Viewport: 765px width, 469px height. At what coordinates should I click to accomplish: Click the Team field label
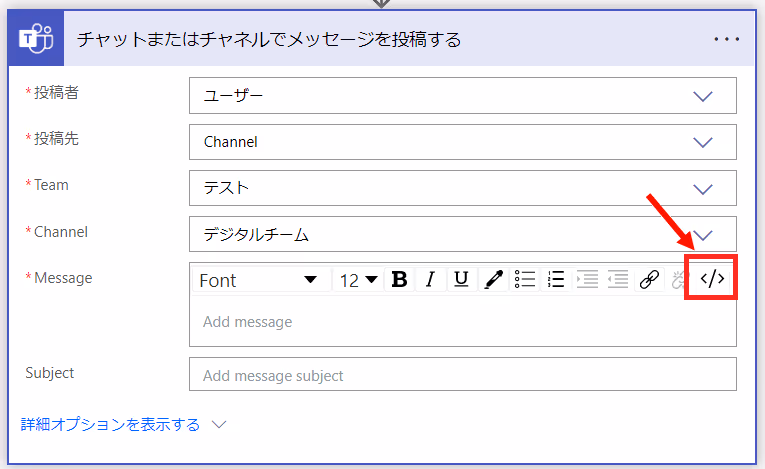(x=51, y=185)
